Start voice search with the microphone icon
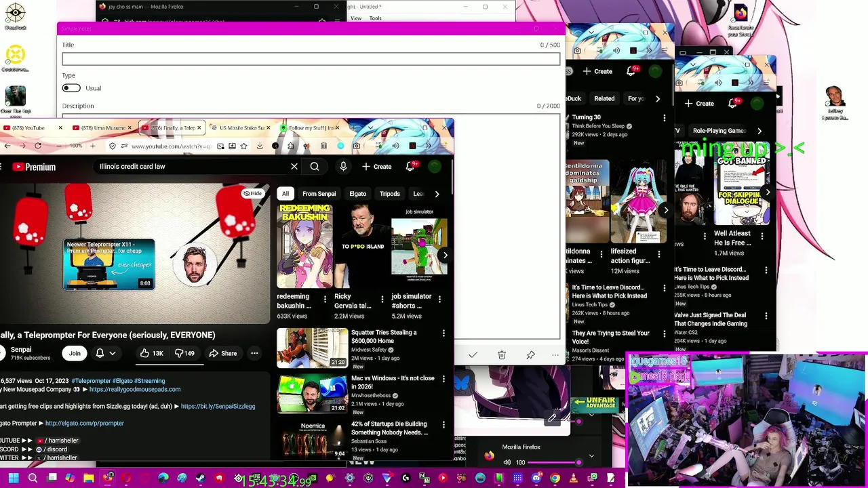Screen dimensions: 868x488 (343, 167)
